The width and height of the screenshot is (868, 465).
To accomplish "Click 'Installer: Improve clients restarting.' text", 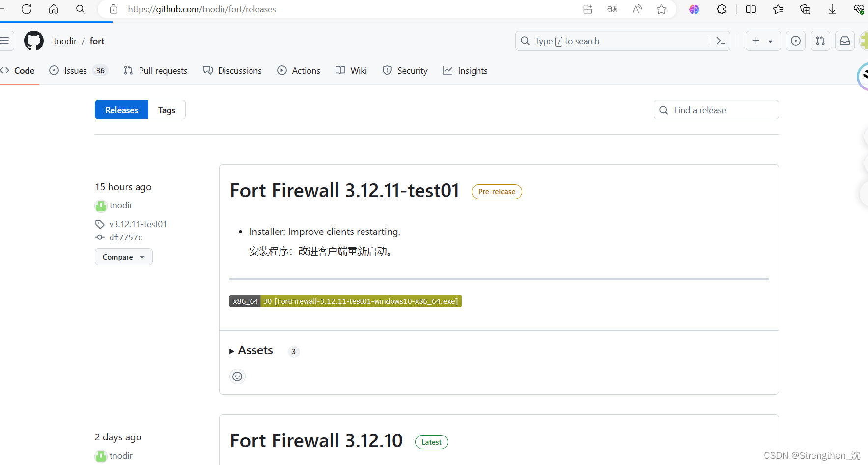I will pyautogui.click(x=325, y=232).
